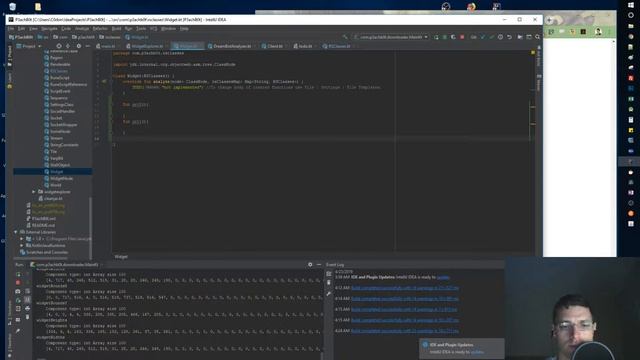Click the Project panel settings gear
Image resolution: width=640 pixels, height=360 pixels.
(79, 46)
